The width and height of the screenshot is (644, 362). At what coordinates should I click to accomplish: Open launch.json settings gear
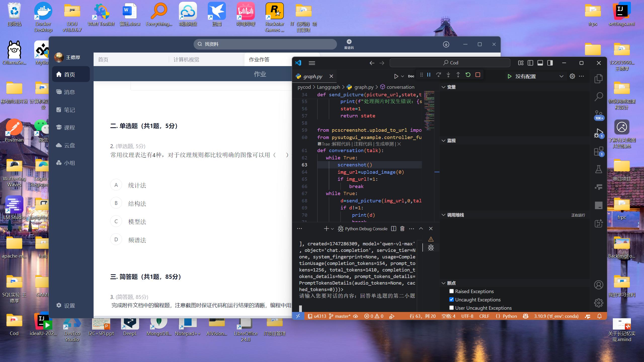point(572,76)
